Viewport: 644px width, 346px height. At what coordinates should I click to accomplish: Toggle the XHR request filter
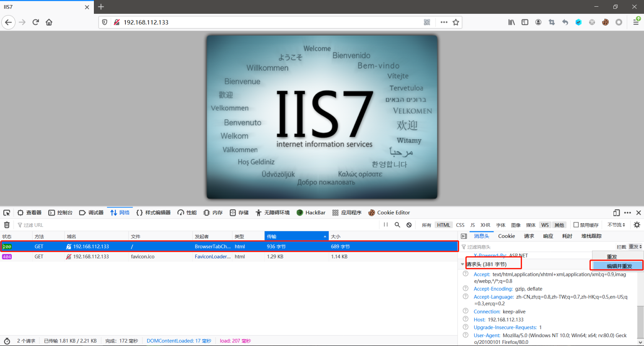pyautogui.click(x=486, y=225)
